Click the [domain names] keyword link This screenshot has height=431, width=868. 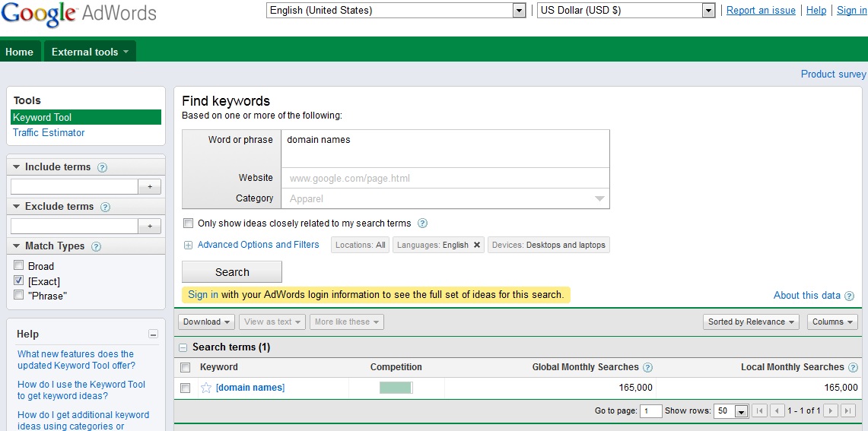pyautogui.click(x=250, y=388)
